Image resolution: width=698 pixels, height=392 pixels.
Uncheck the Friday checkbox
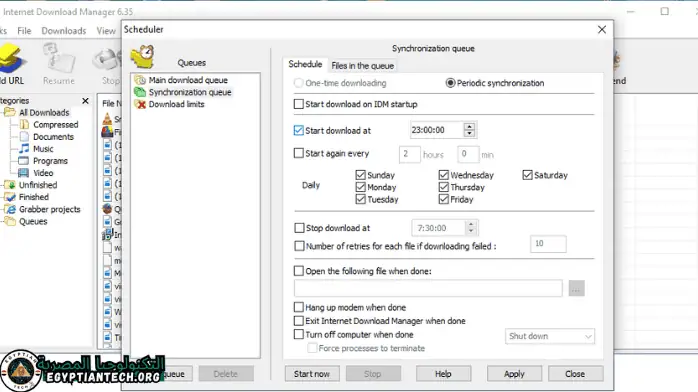click(x=443, y=199)
